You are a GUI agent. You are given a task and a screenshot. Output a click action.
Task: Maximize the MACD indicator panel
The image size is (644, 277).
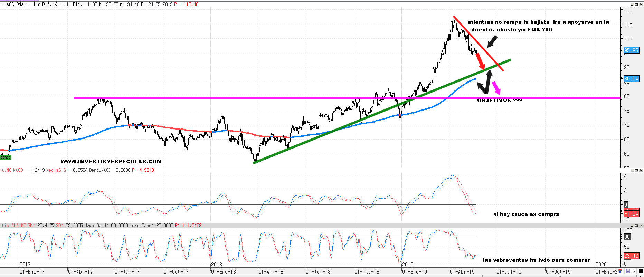click(637, 170)
